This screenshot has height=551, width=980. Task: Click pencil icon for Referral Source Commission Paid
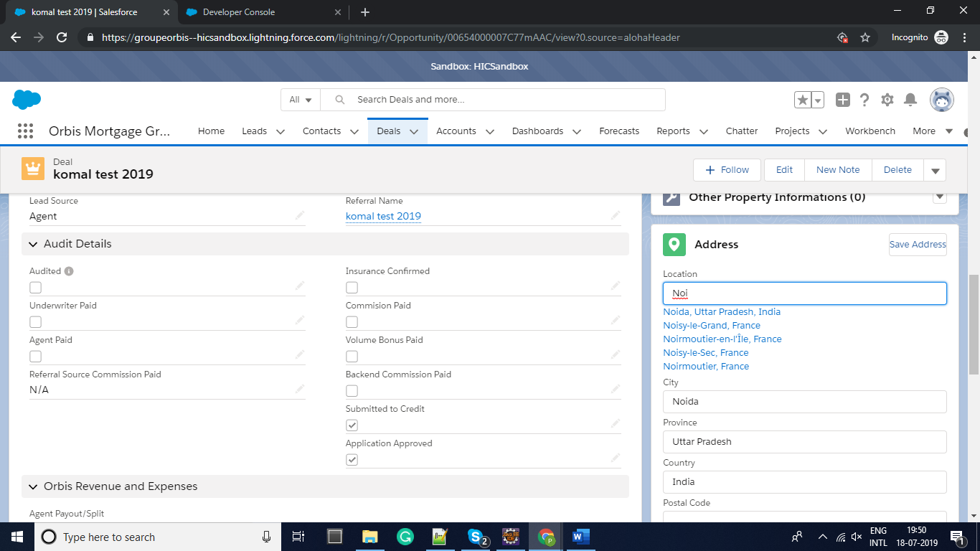[x=299, y=389]
